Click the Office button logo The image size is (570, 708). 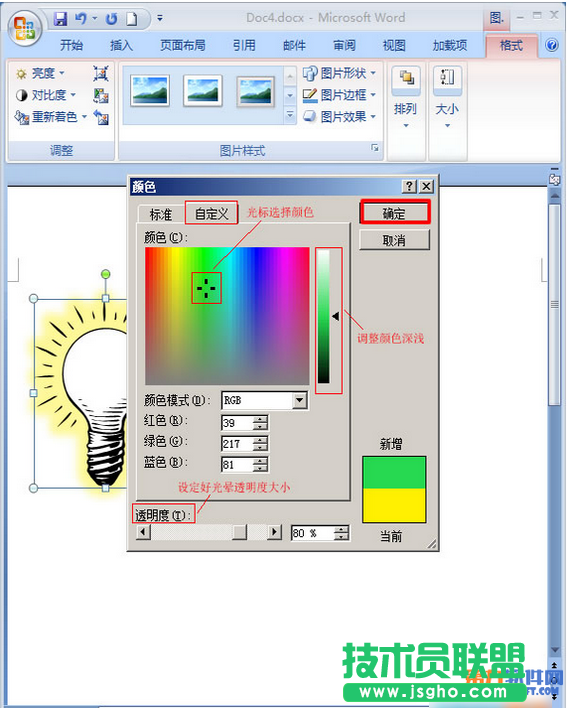(24, 29)
